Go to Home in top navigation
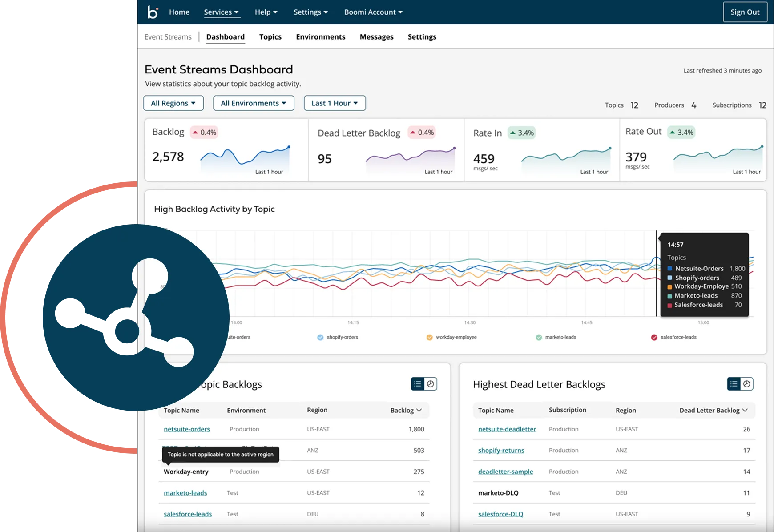 click(179, 12)
